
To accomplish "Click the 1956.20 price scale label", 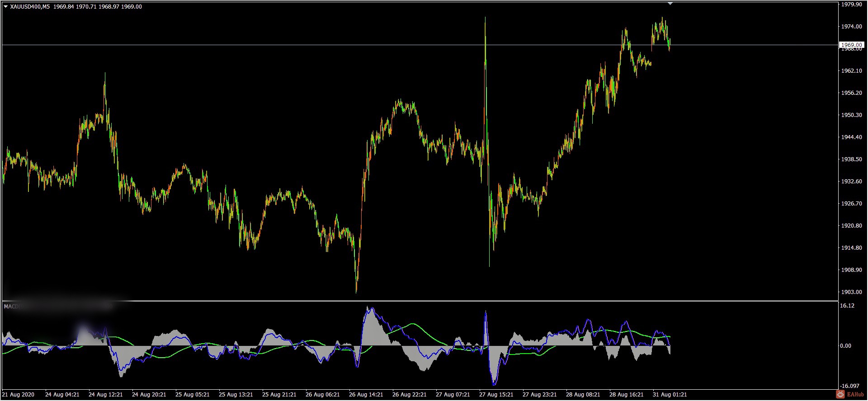I will coord(851,93).
